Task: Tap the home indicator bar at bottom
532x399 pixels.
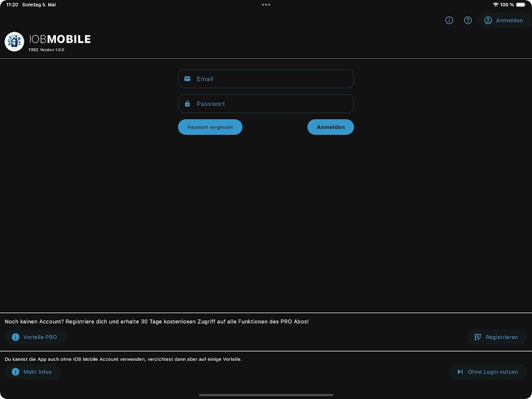Action: [266, 395]
